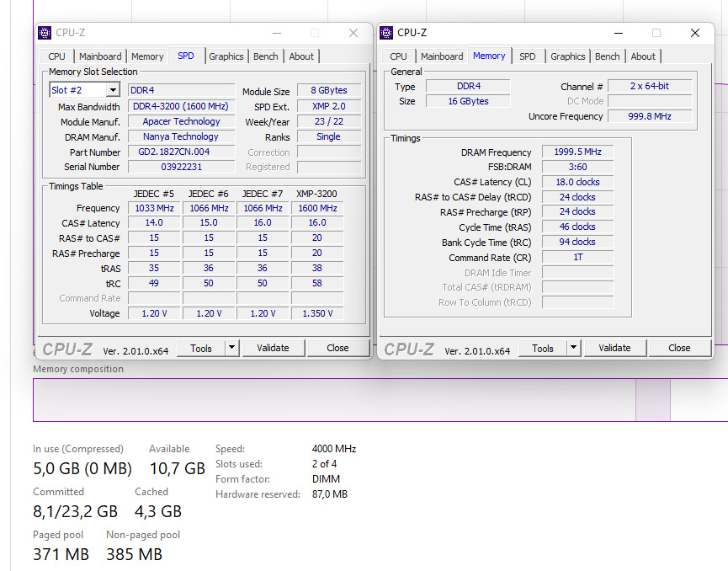Minimize the left CPU-Z SPD window
Screen dimensions: 728x571
pyautogui.click(x=276, y=33)
